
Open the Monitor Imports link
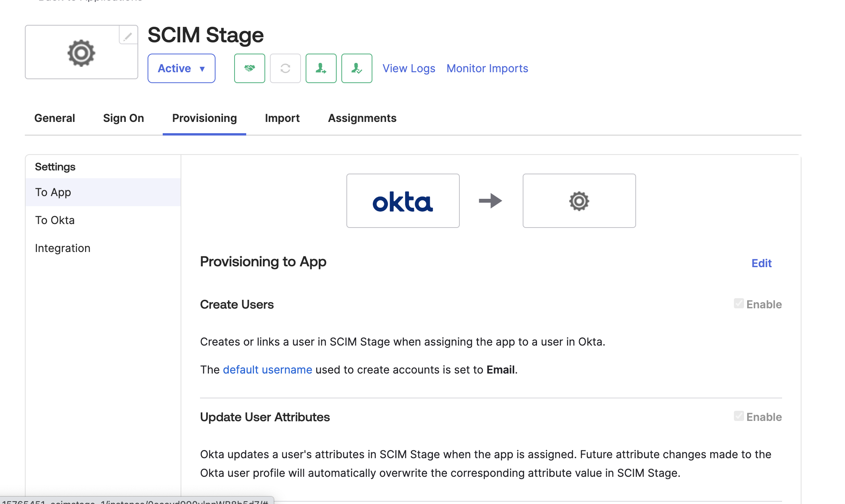(487, 68)
